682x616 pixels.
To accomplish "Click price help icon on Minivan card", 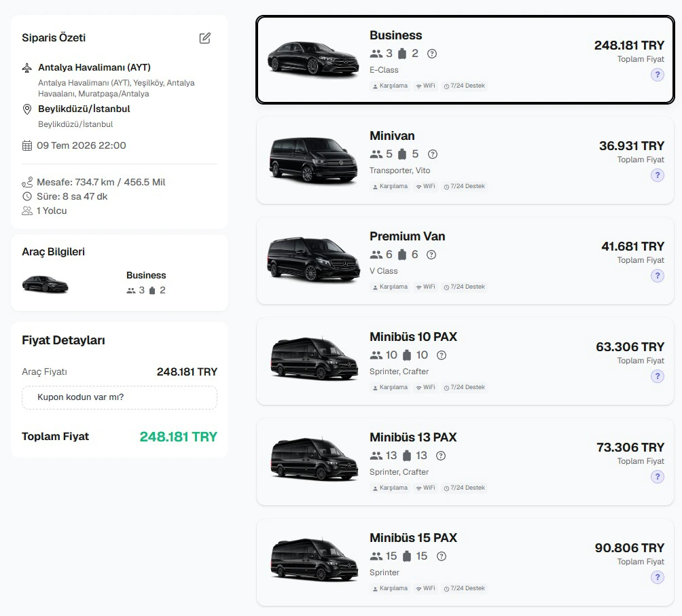I will coord(658,175).
